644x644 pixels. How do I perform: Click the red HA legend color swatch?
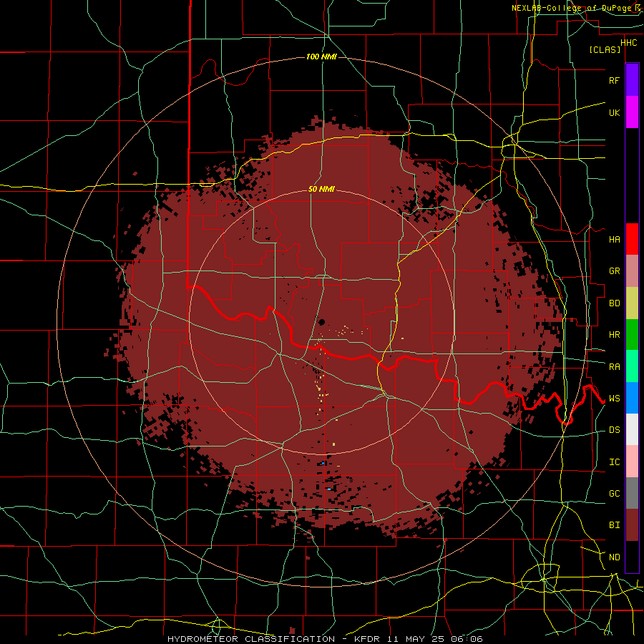pyautogui.click(x=632, y=239)
